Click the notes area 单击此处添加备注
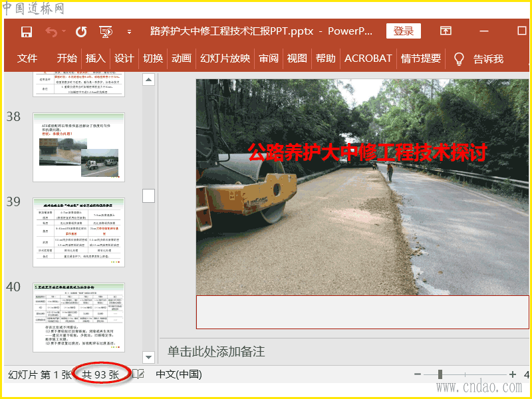 click(216, 352)
